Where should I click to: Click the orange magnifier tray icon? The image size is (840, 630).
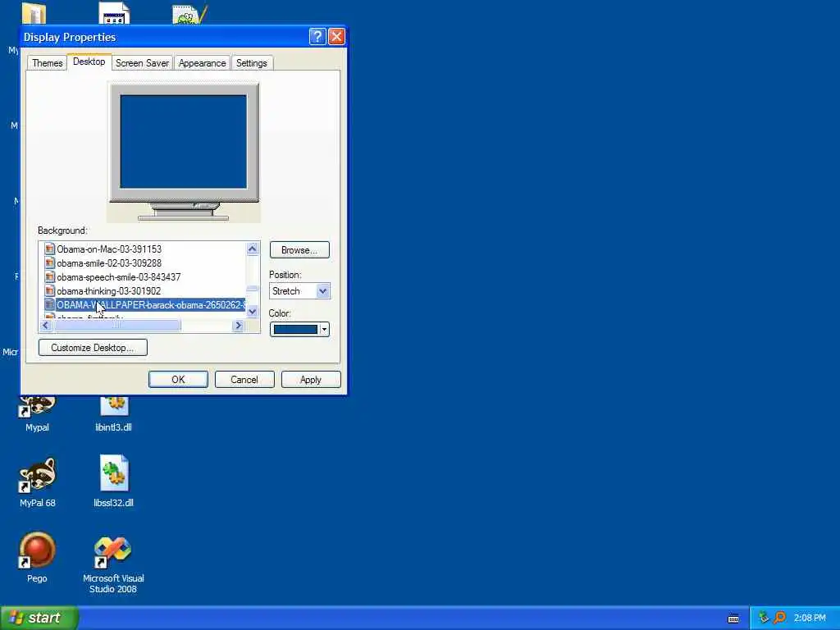(779, 618)
